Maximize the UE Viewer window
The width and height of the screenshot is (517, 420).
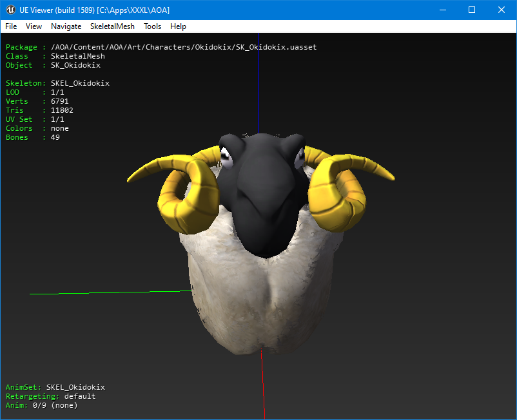[x=472, y=10]
